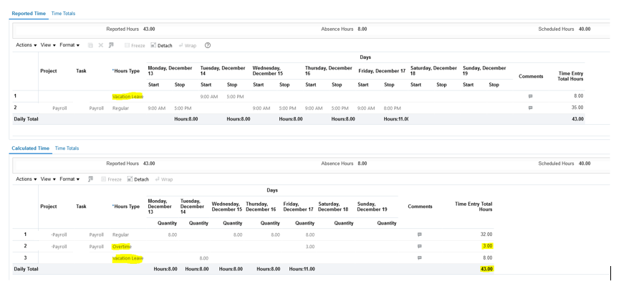Click Freeze in Reported Time toolbar
644x284 pixels.
point(135,46)
